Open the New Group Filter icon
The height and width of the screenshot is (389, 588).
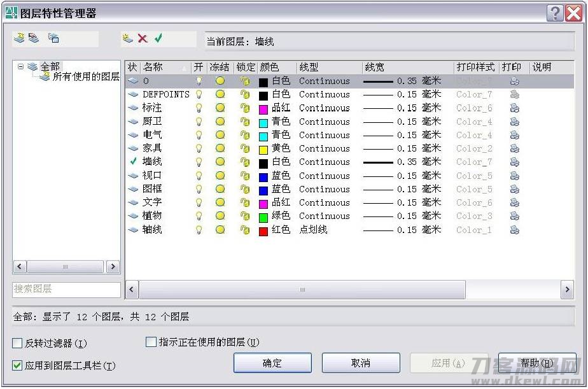[34, 38]
